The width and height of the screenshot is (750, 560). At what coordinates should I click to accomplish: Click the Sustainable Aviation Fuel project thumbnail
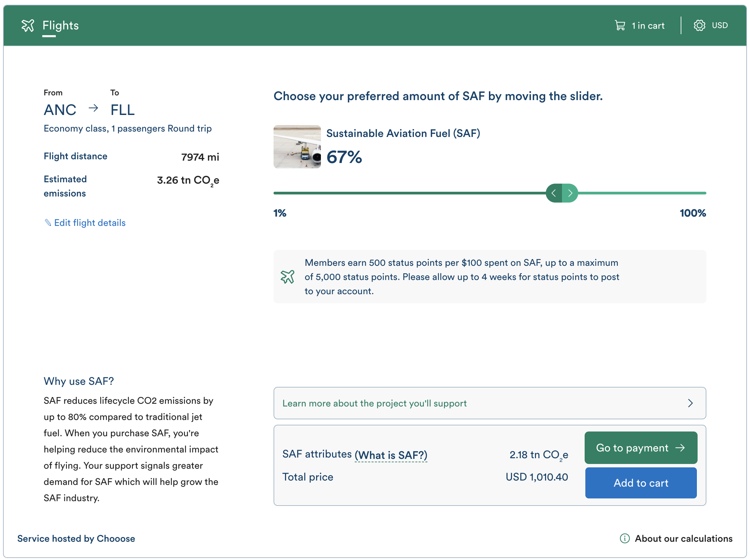point(297,146)
